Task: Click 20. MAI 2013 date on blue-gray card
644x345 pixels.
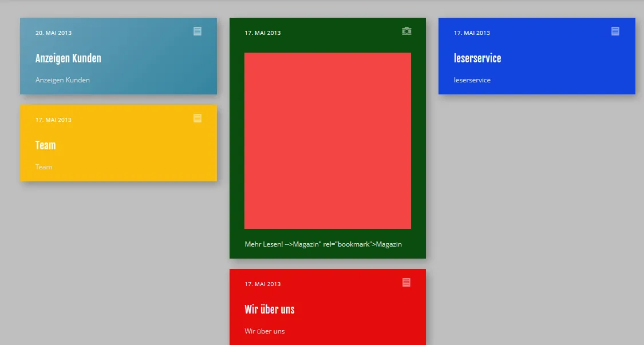Action: [x=53, y=33]
